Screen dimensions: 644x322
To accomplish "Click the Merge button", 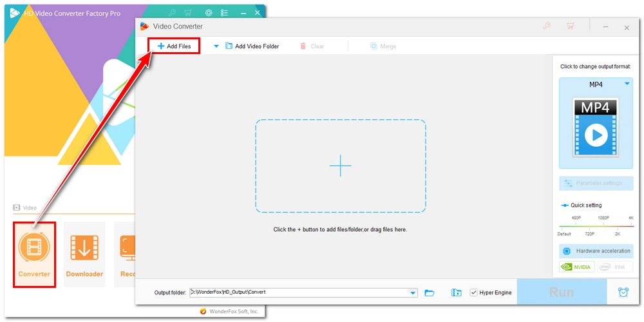I will point(383,46).
